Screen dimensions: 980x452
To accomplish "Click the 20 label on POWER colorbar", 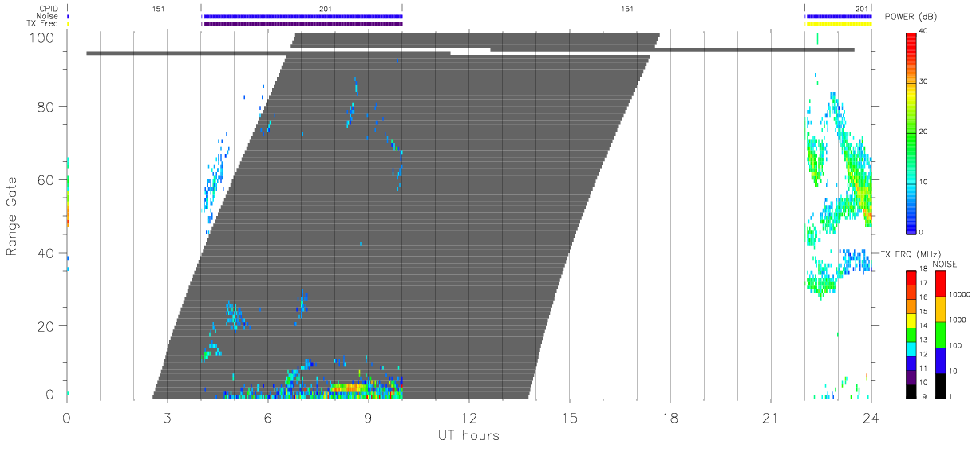I will 923,132.
